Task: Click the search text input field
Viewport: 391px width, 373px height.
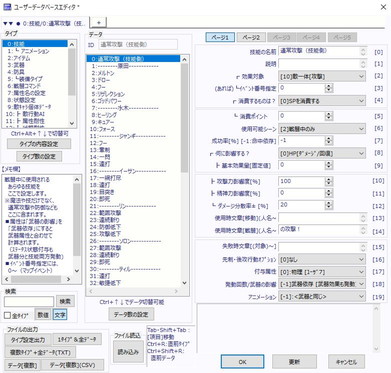Action: pyautogui.click(x=29, y=302)
